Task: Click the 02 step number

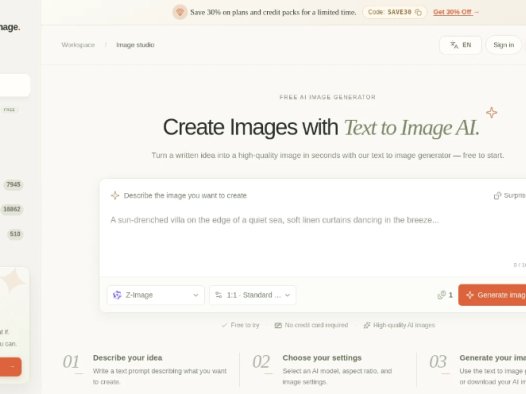Action: point(261,362)
